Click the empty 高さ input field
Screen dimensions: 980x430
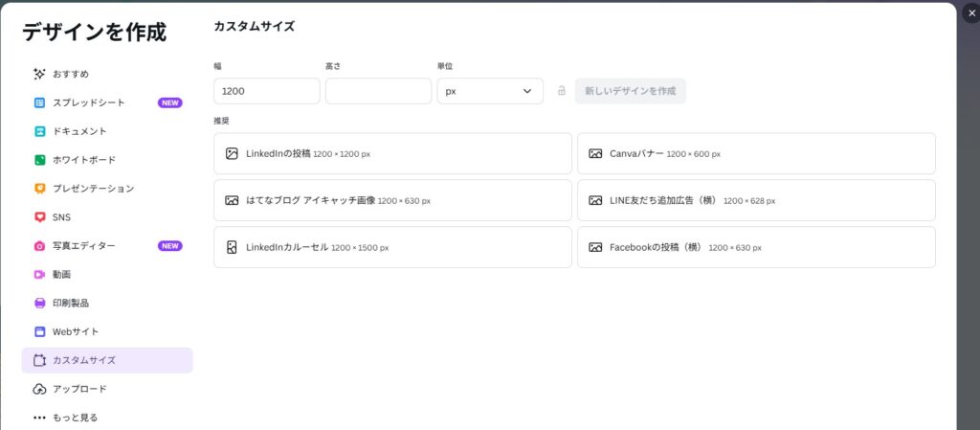(378, 91)
